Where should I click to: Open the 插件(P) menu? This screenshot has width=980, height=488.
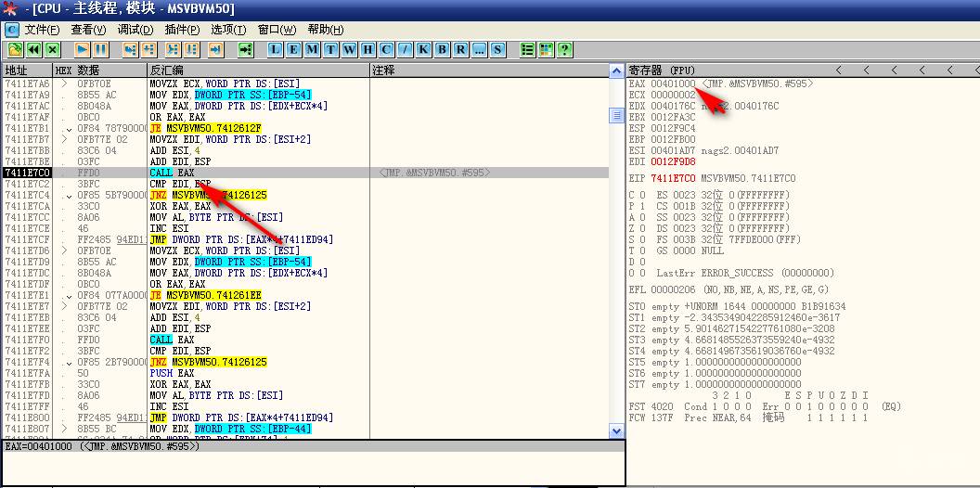click(182, 30)
